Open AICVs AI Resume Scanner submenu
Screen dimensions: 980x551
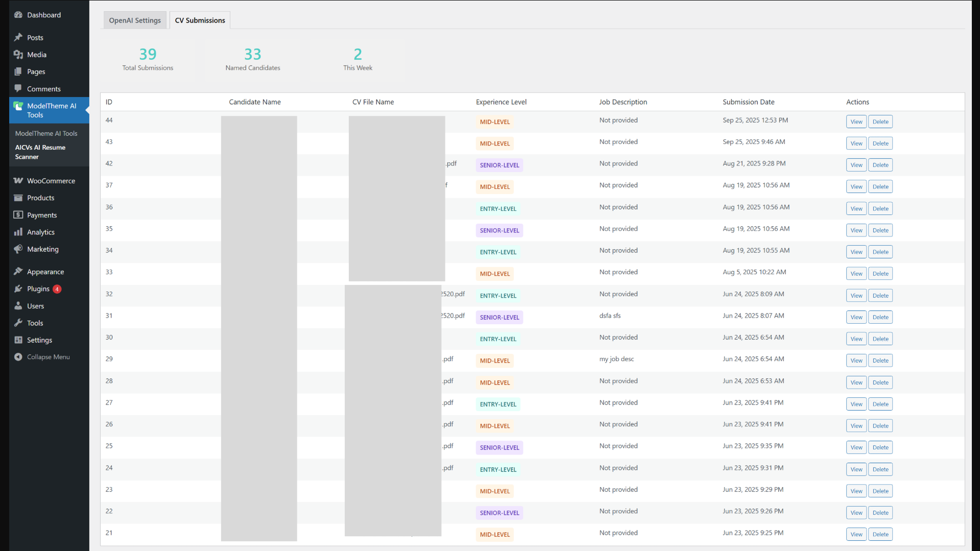(x=40, y=152)
